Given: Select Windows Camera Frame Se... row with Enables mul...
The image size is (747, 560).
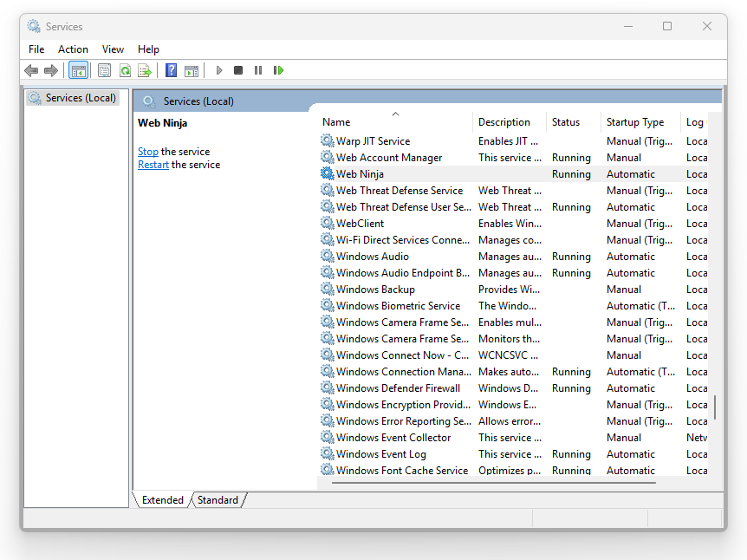Looking at the screenshot, I should coord(514,322).
